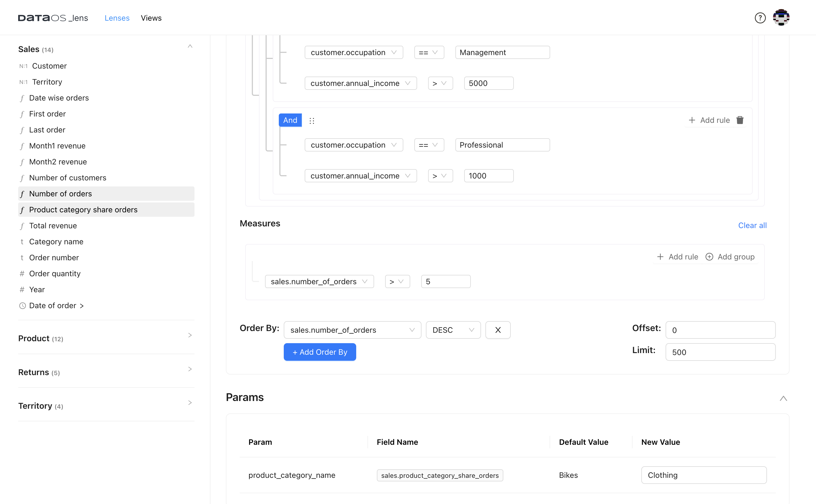Click Clear all for Measures

tap(752, 226)
